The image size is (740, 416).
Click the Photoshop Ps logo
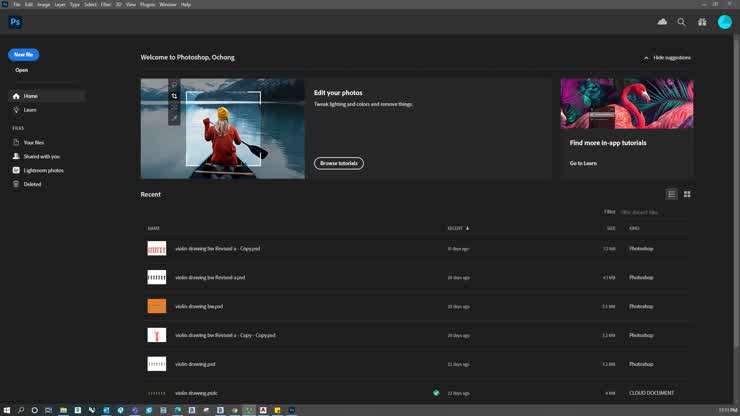pyautogui.click(x=15, y=22)
